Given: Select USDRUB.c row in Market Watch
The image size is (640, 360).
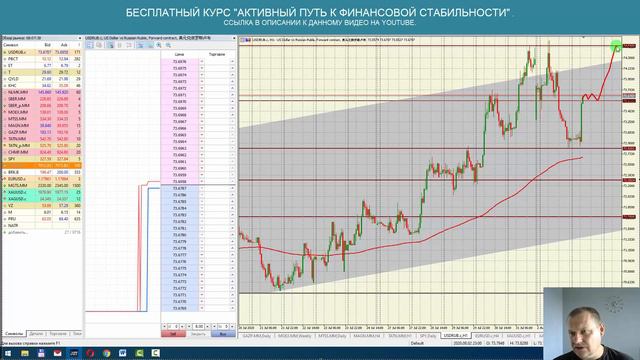Looking at the screenshot, I should click(x=42, y=52).
